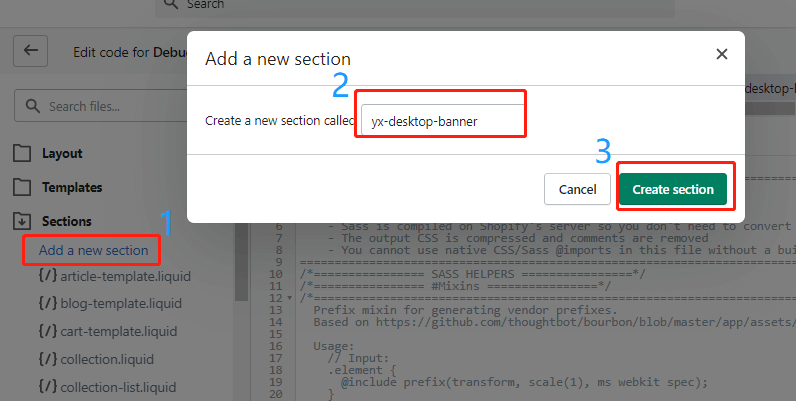Open the partially visible desktop-b editor tab

770,88
